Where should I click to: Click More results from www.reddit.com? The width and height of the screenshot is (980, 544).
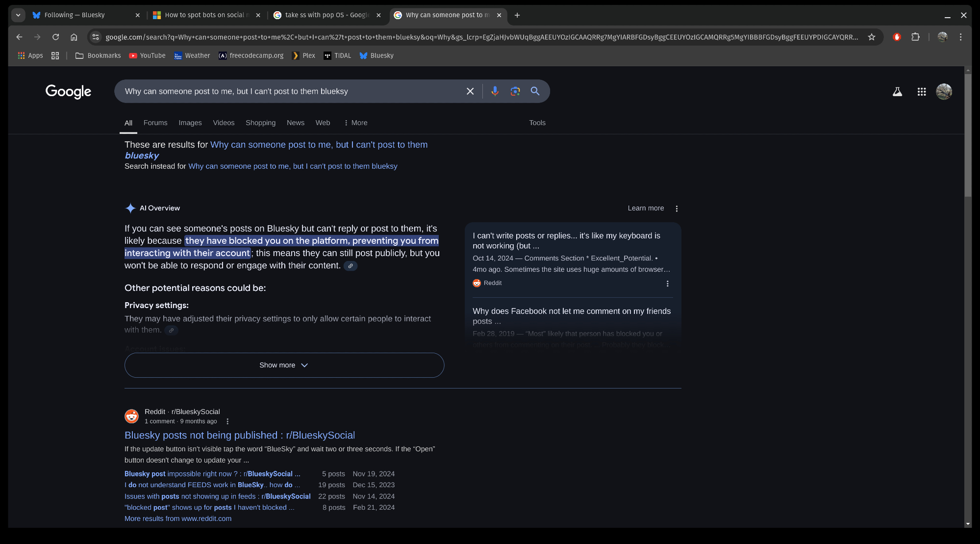pyautogui.click(x=177, y=518)
